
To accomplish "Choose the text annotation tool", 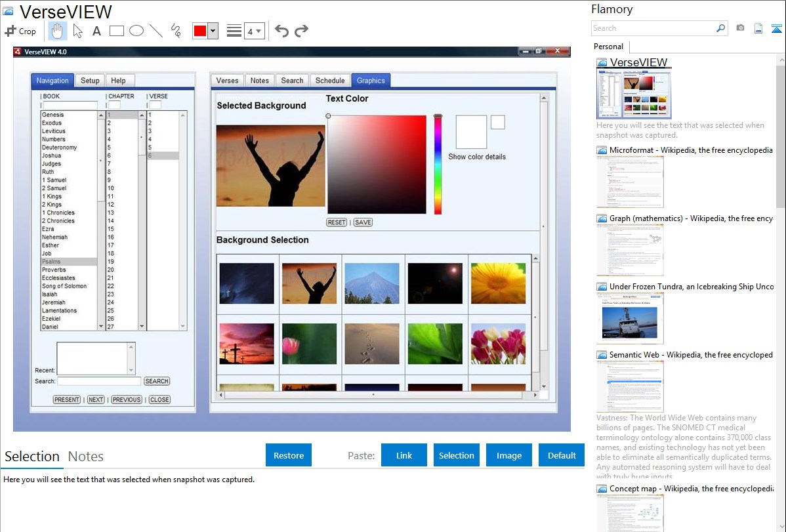I will coord(96,31).
